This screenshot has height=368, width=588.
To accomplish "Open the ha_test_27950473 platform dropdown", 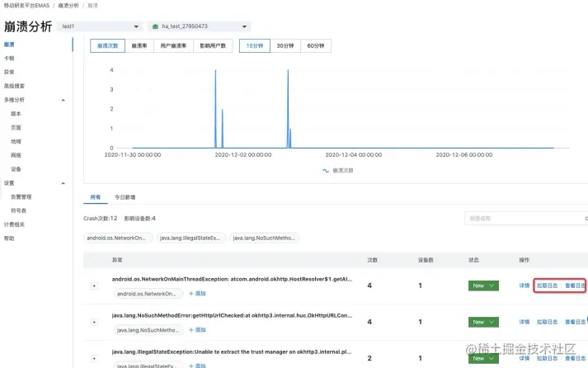I will [199, 26].
